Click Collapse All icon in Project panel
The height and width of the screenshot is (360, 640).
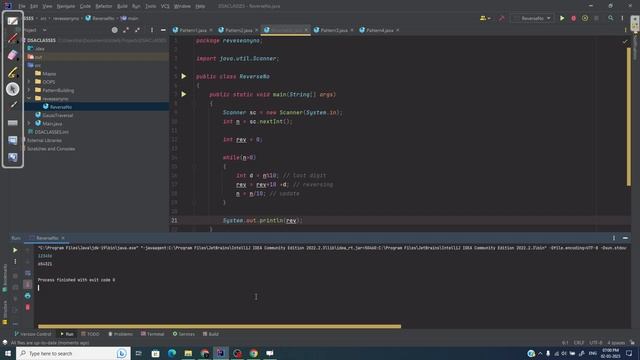click(137, 30)
